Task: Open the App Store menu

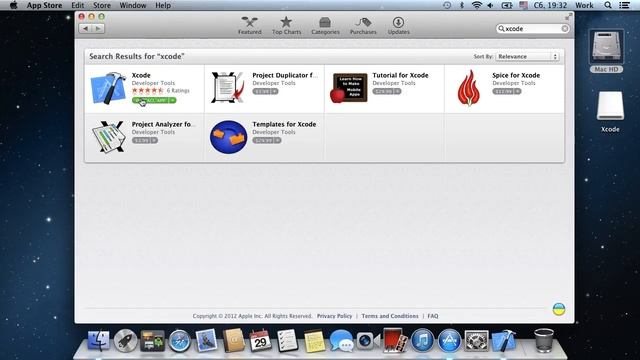Action: pyautogui.click(x=44, y=5)
